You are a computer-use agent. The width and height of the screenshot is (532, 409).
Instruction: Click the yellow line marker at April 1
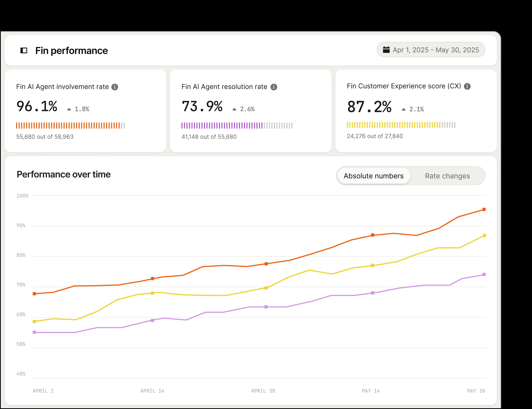[x=34, y=321]
